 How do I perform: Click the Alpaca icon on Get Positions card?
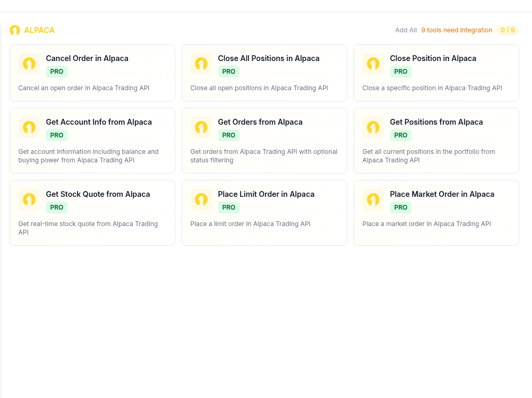tap(373, 127)
